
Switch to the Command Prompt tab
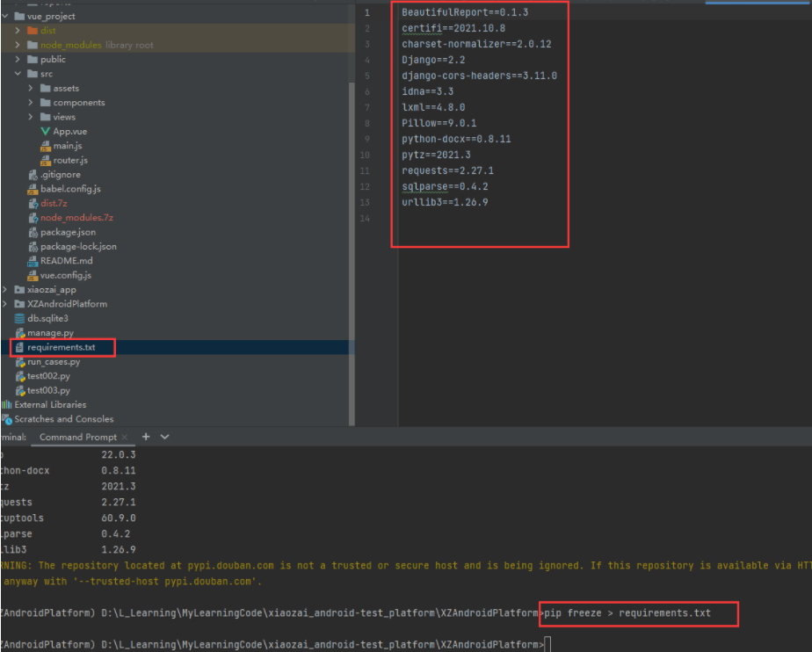(x=78, y=437)
